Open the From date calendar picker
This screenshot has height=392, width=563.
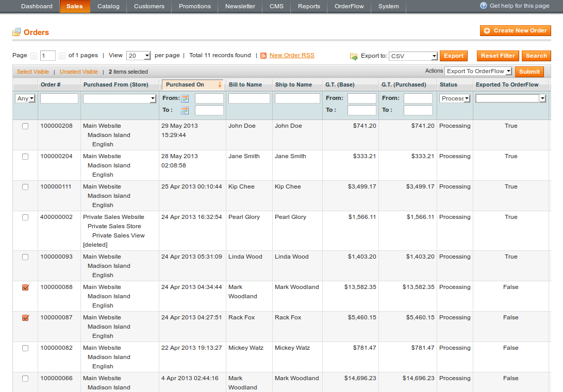click(x=185, y=98)
